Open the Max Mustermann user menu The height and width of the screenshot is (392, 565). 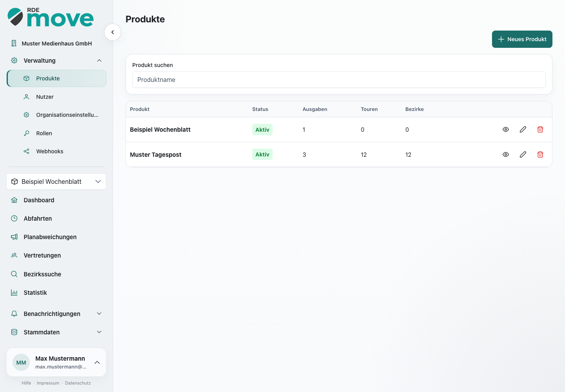[56, 362]
